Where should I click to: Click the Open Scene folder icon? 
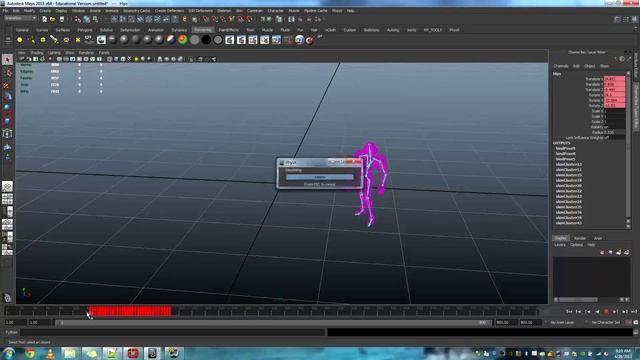tap(53, 19)
